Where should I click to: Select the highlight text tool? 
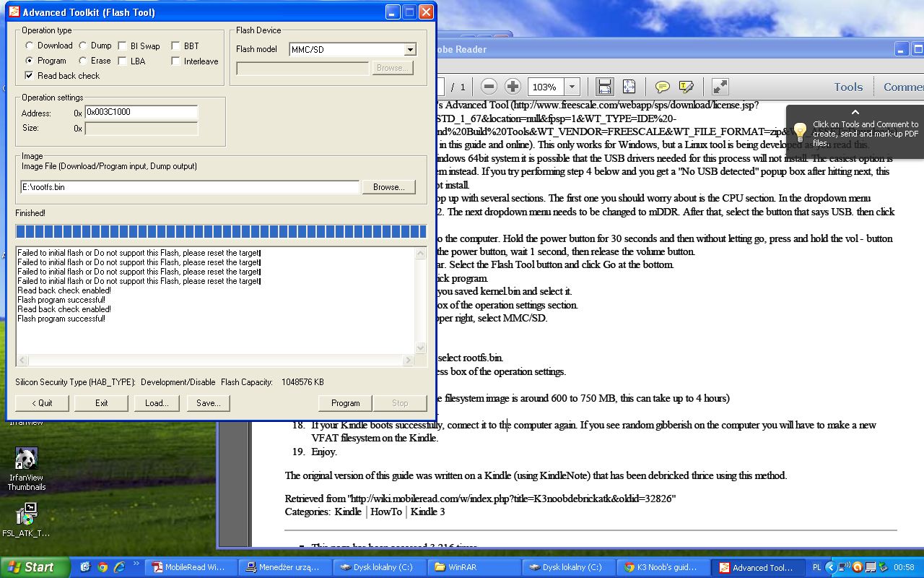(x=686, y=87)
